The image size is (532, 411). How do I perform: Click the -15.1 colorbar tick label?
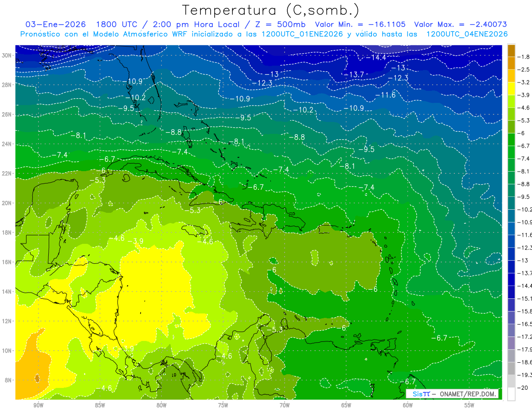[525, 298]
